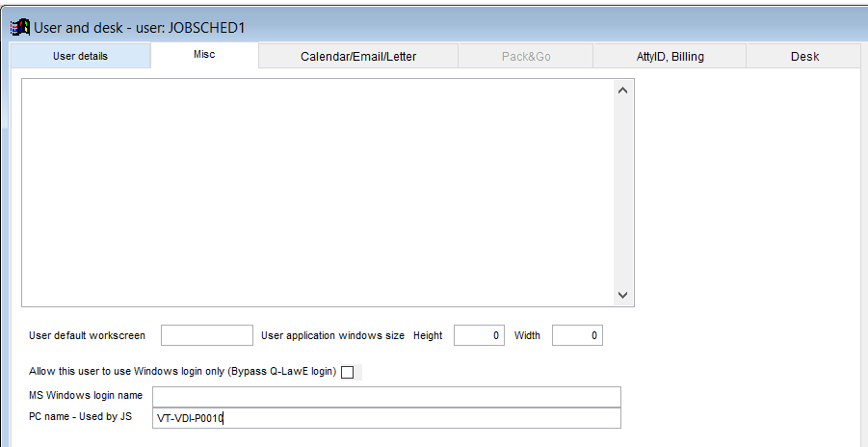868x447 pixels.
Task: Click the 'User default workscreen' label
Action: pyautogui.click(x=87, y=335)
